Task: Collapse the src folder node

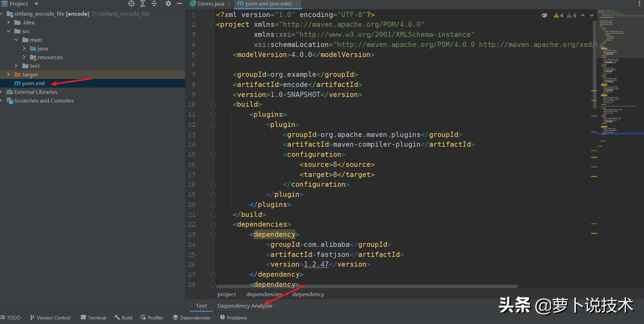Action: tap(8, 31)
